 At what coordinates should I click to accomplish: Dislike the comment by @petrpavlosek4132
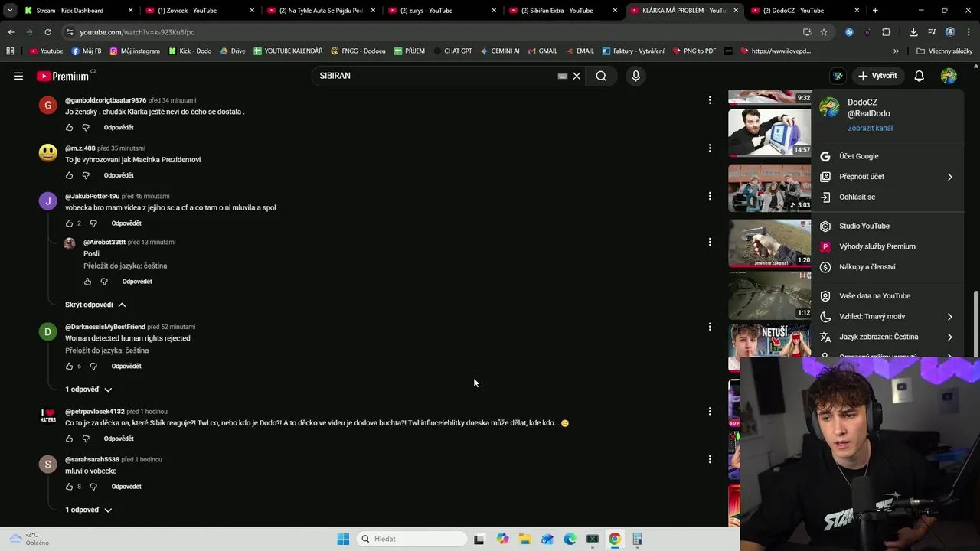[x=86, y=439]
